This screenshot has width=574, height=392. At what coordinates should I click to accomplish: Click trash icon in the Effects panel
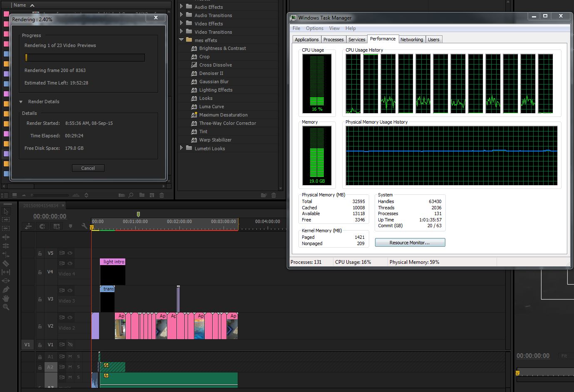(273, 195)
